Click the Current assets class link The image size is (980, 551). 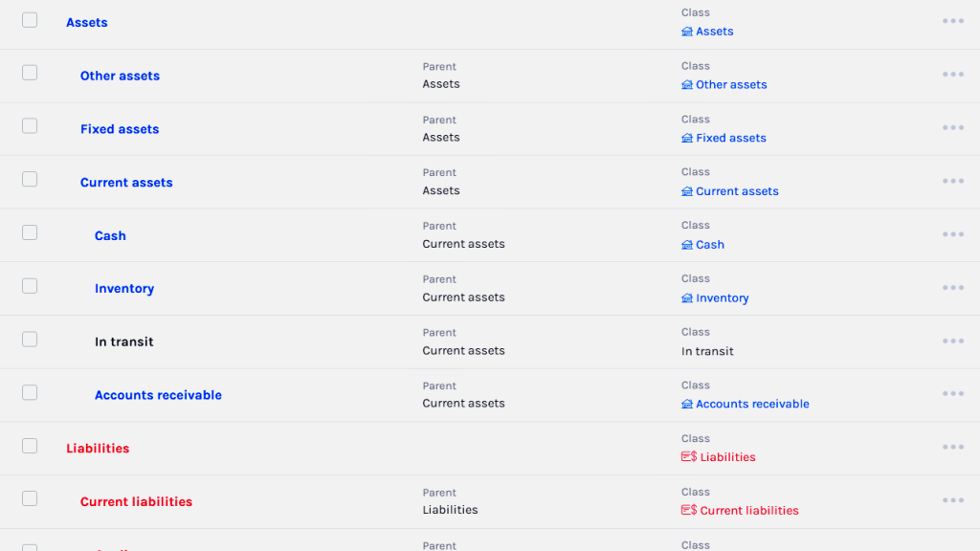click(x=737, y=191)
